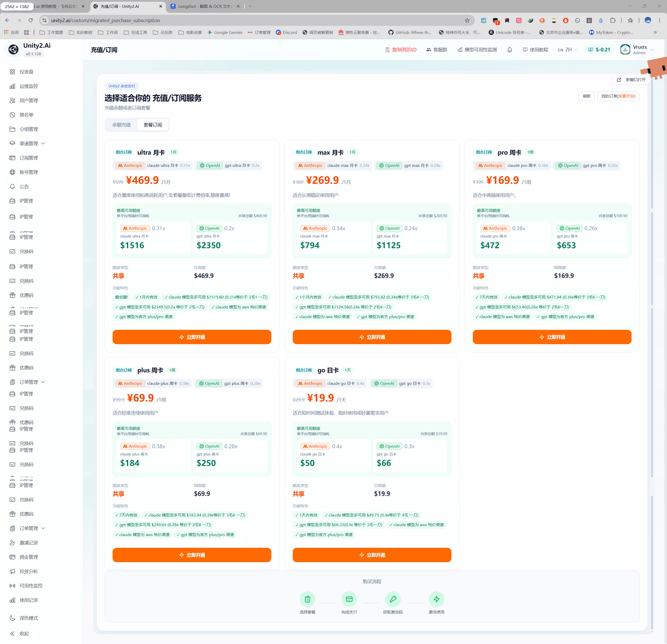667x644 pixels.
Task: Select the 套餐订阅 tab
Action: (x=153, y=125)
